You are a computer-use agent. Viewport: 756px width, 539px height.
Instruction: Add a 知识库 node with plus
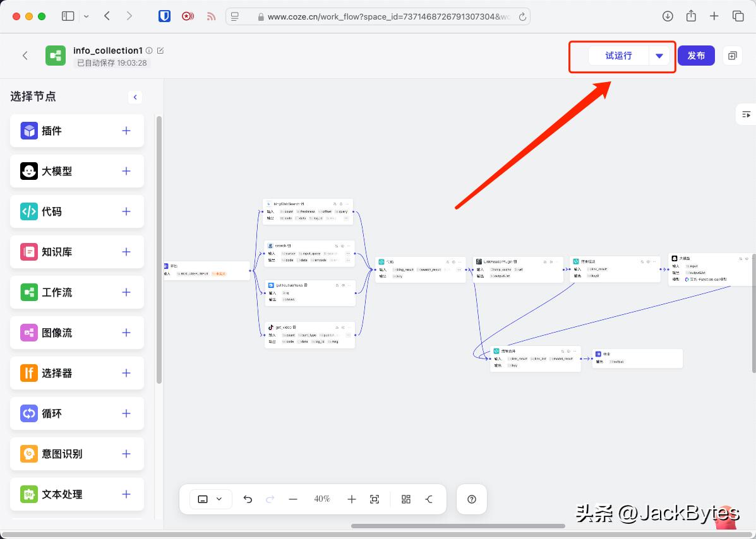tap(126, 252)
